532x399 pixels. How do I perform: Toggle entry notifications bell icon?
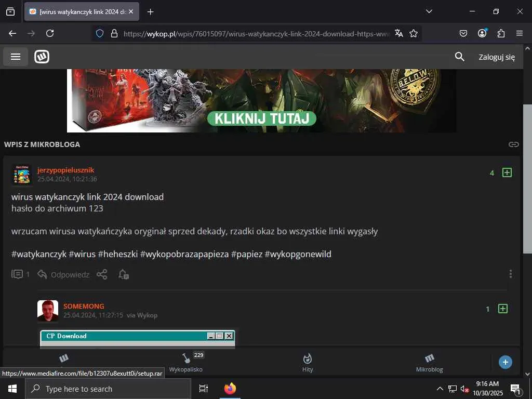click(124, 274)
